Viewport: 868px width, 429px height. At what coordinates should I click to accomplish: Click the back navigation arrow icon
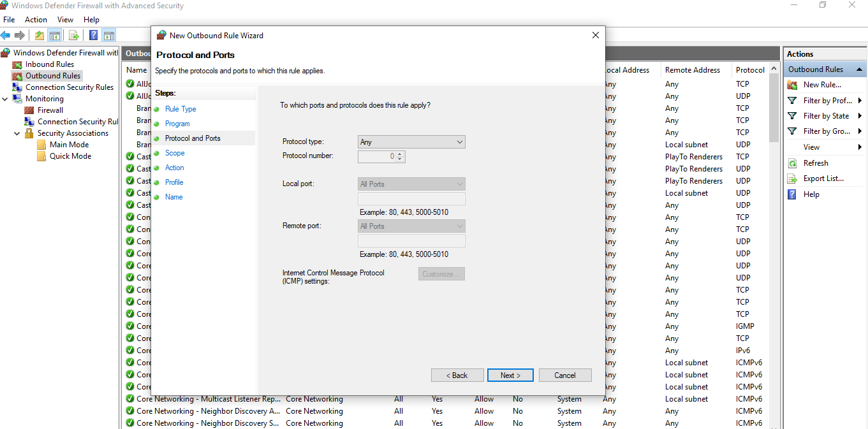pyautogui.click(x=6, y=35)
